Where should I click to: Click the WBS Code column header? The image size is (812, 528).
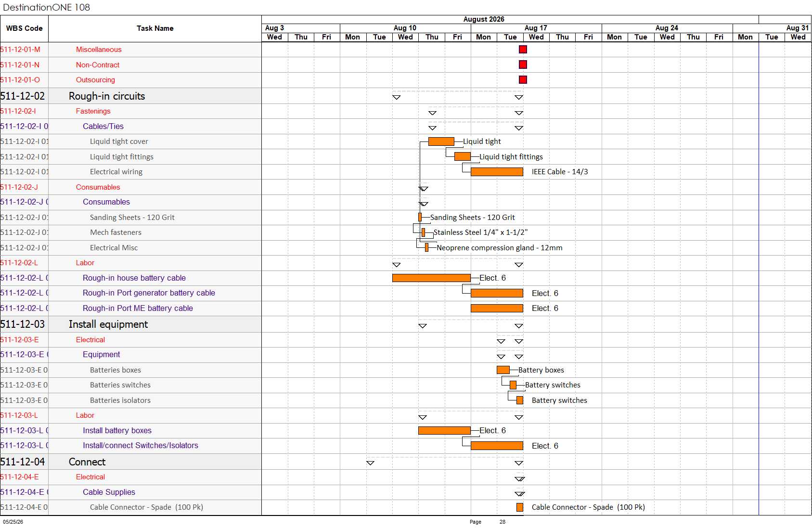tap(24, 28)
